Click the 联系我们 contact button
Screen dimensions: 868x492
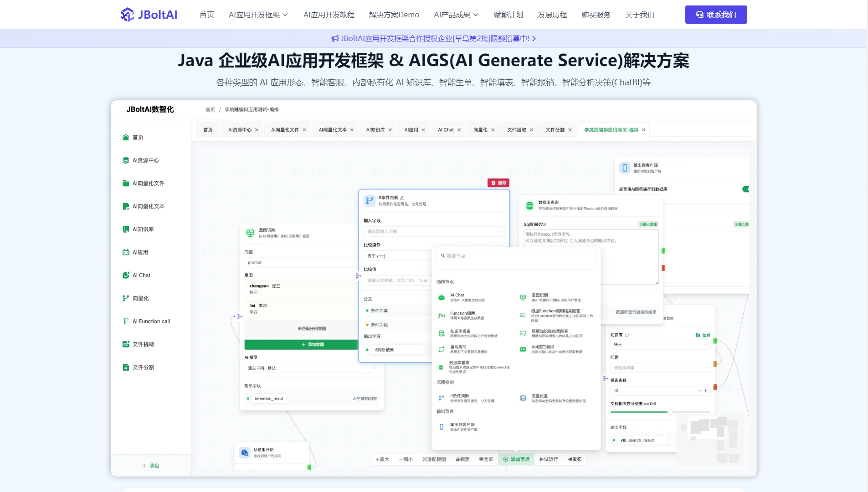pos(715,14)
